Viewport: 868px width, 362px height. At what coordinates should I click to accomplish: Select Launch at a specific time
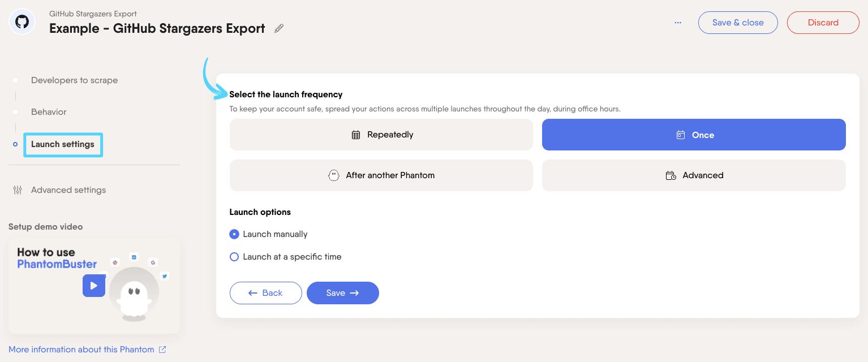[x=234, y=257]
